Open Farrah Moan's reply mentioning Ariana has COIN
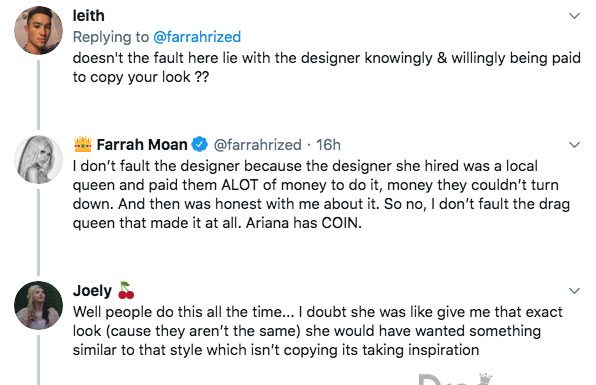596x385 pixels. 321,195
